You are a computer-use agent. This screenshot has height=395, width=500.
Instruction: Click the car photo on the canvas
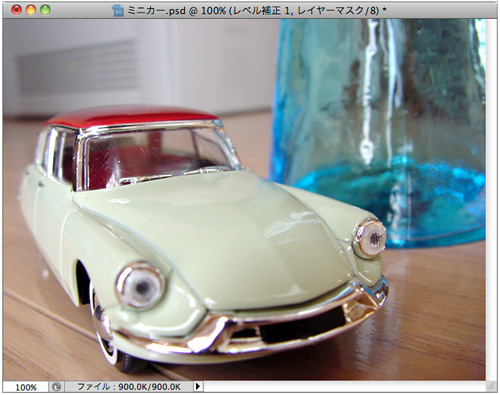(x=244, y=200)
